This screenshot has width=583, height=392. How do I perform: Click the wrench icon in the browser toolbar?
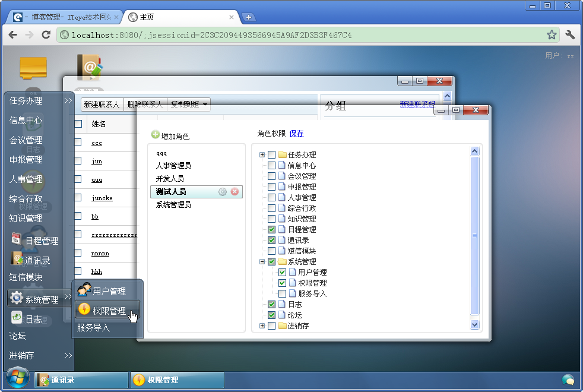[x=569, y=35]
